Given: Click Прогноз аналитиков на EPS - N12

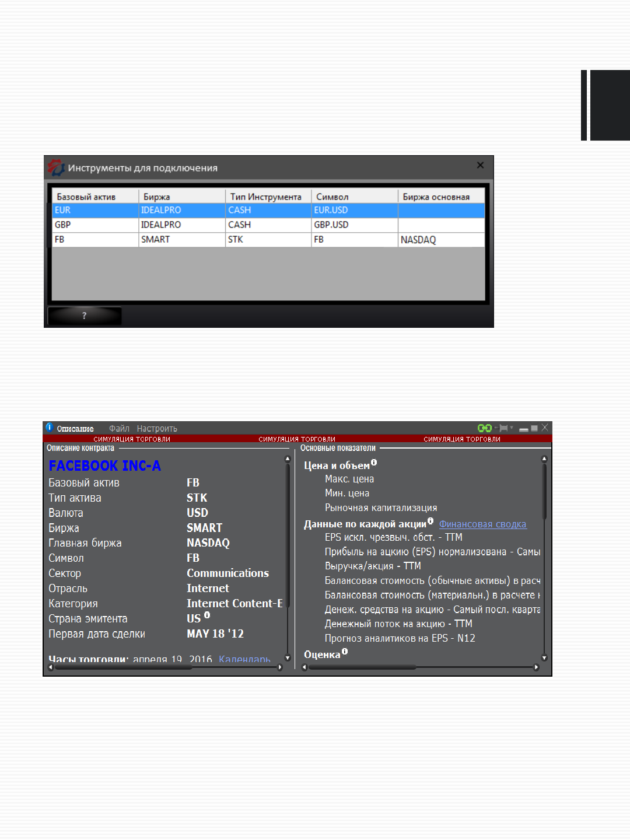Looking at the screenshot, I should coord(400,639).
